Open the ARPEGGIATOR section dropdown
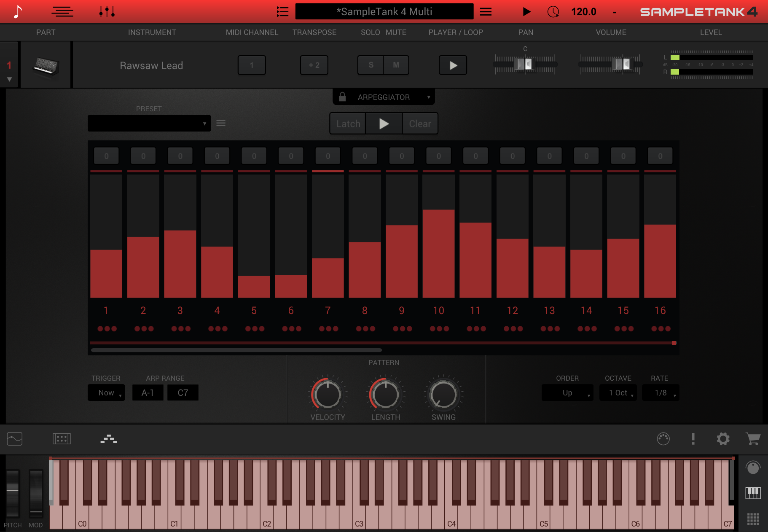 coord(384,97)
